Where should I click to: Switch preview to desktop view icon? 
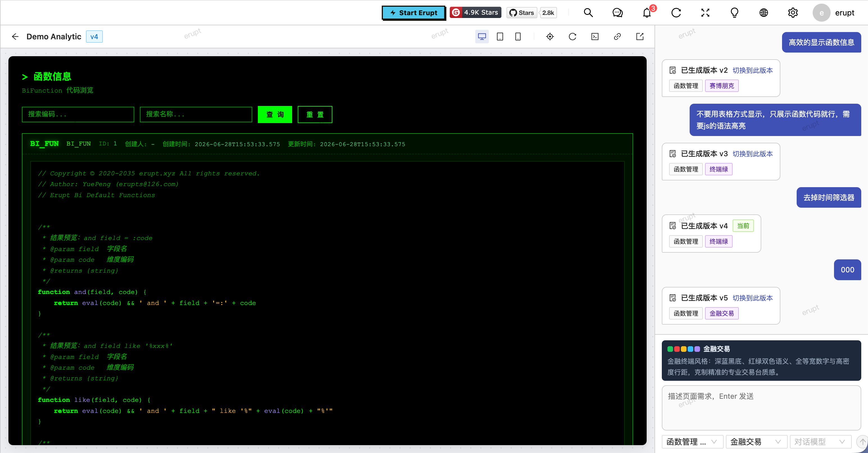(x=482, y=37)
